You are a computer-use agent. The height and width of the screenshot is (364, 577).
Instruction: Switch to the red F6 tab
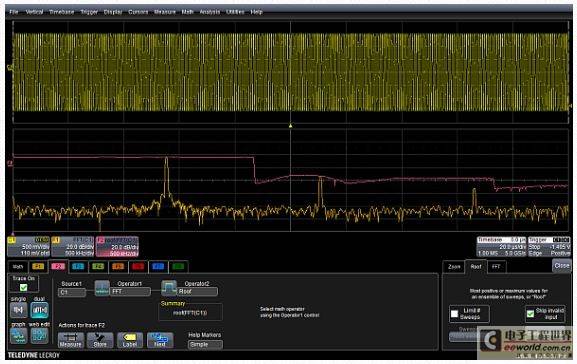click(138, 266)
